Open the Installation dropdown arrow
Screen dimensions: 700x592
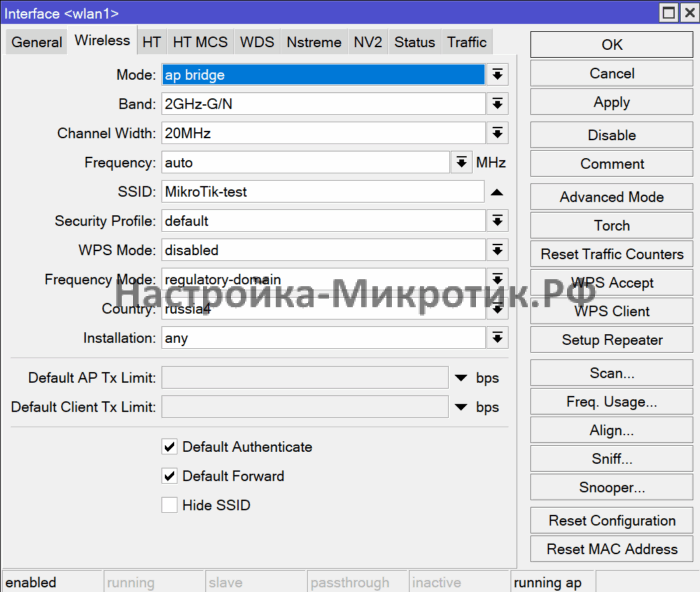[498, 338]
